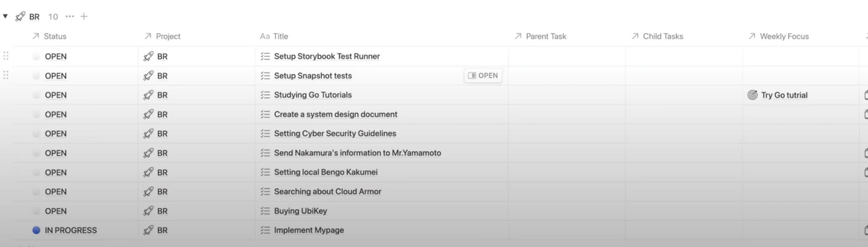Click checklist icon before Send Nakamura's information

click(x=265, y=153)
